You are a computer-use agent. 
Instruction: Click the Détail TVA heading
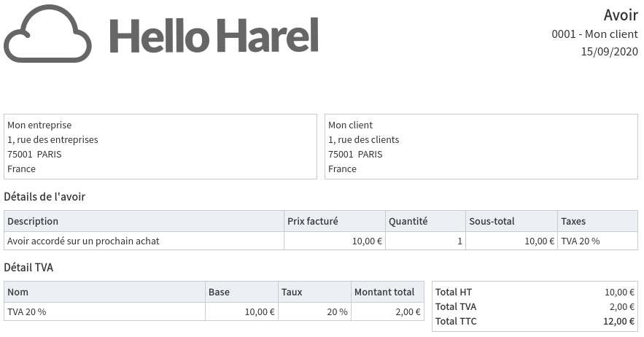pos(28,268)
